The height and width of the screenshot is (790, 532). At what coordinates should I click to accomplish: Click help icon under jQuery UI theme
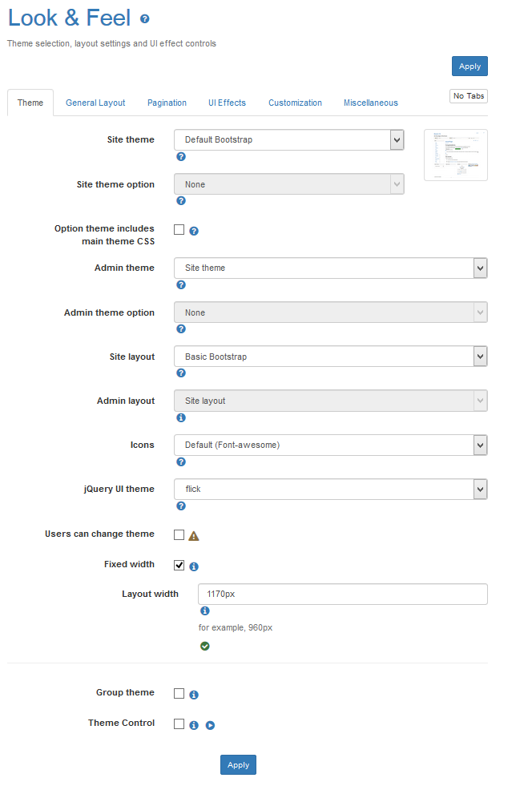click(x=181, y=506)
